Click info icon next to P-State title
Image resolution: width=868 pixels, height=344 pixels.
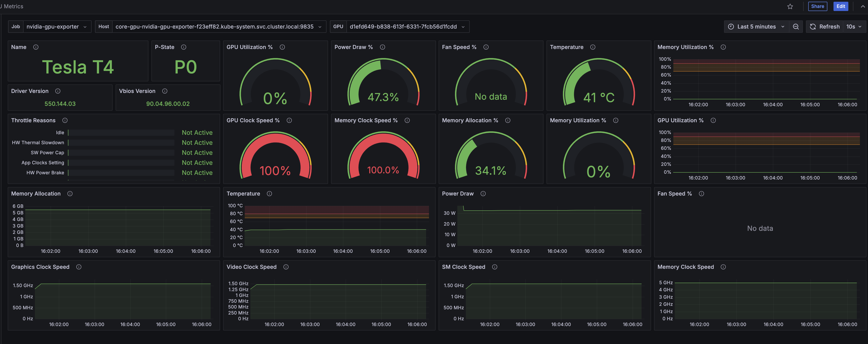(184, 47)
